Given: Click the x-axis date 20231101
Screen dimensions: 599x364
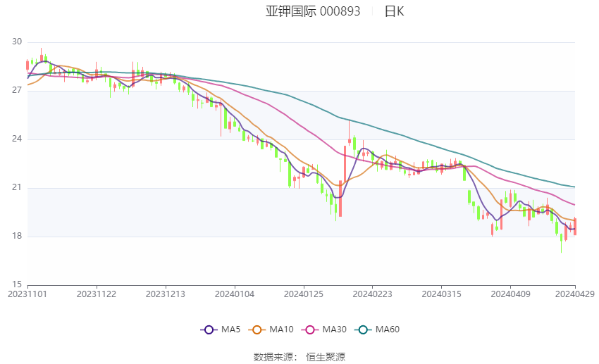Looking at the screenshot, I should (x=27, y=294).
